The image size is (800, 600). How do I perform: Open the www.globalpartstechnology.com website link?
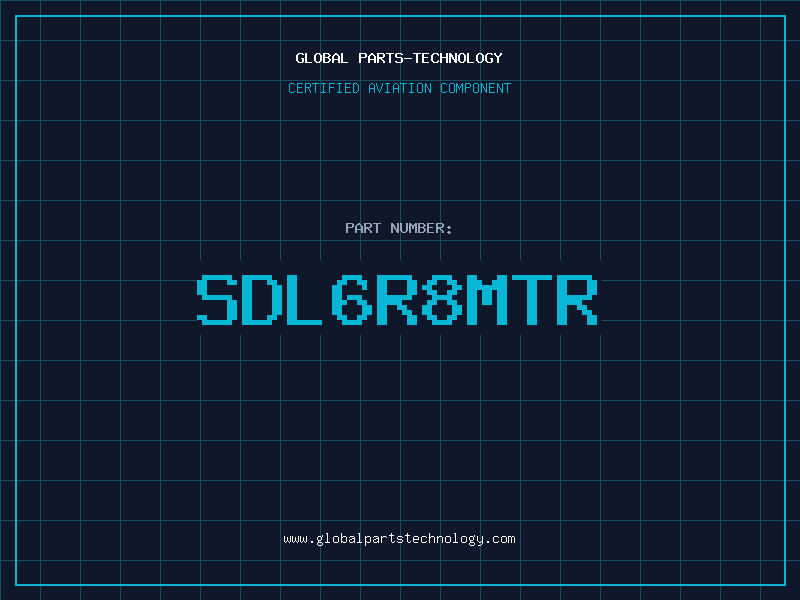399,538
